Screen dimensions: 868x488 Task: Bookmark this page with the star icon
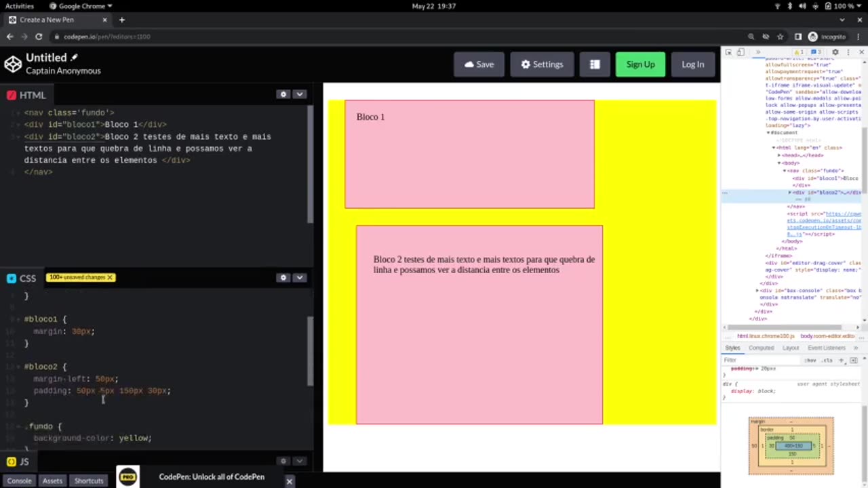pos(781,37)
